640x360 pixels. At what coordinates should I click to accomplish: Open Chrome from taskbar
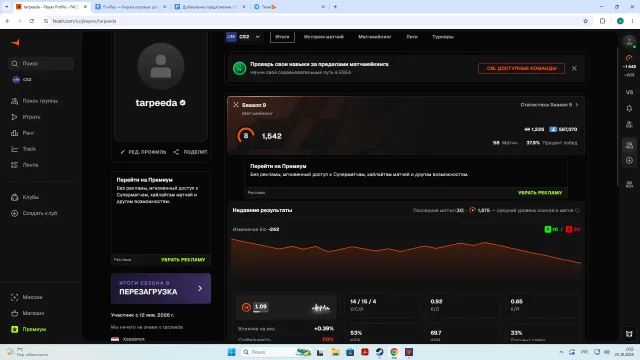click(x=394, y=352)
